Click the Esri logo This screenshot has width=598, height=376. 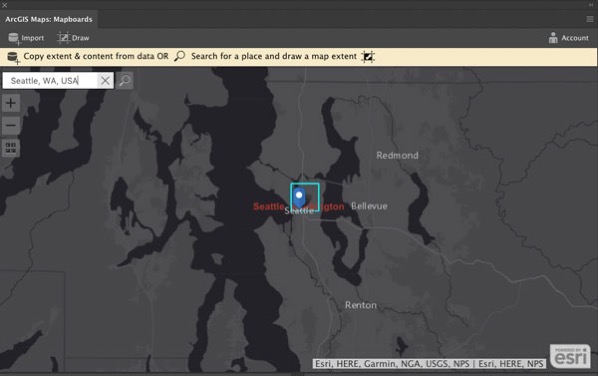coord(570,356)
